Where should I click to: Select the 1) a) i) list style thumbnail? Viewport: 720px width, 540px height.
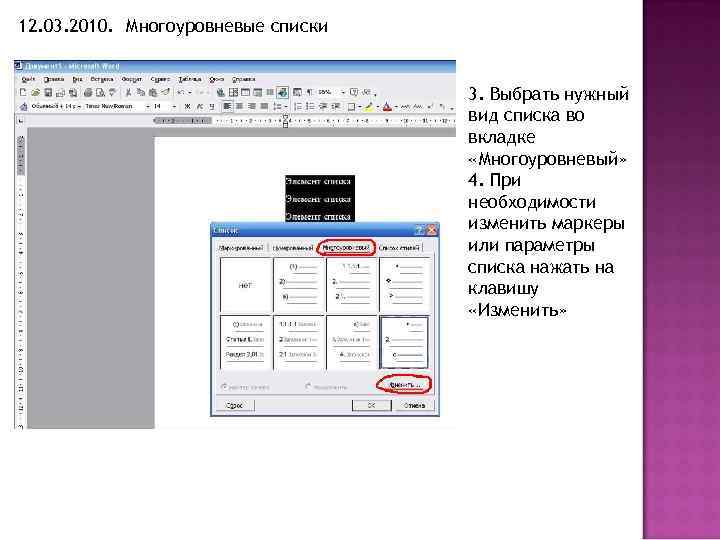pos(299,285)
